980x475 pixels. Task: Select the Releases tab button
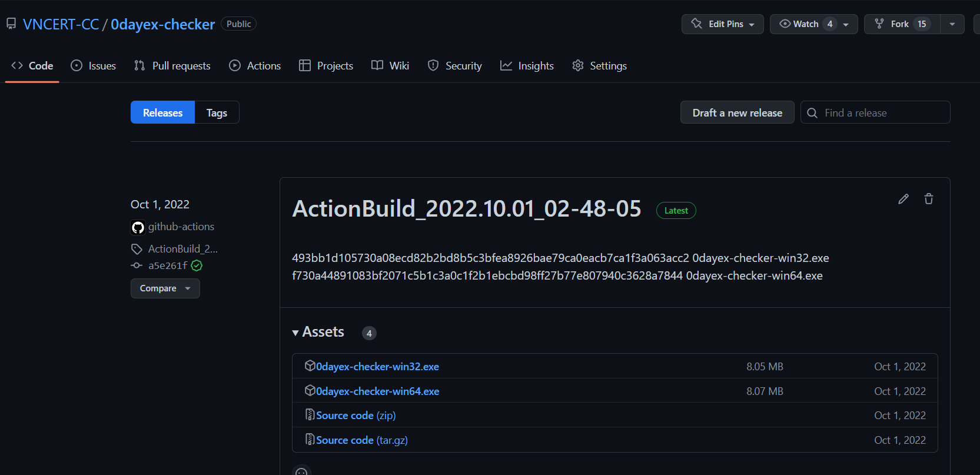[163, 112]
